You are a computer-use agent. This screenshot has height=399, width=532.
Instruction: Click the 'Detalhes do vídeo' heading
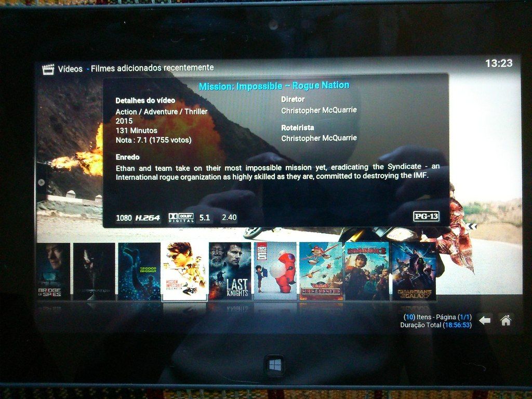[x=145, y=100]
